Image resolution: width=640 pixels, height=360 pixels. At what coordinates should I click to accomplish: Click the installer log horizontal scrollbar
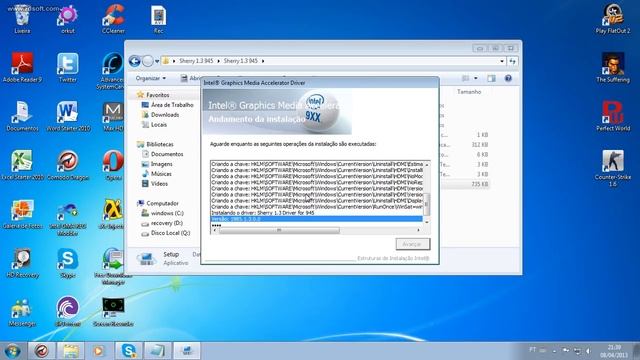(x=279, y=230)
